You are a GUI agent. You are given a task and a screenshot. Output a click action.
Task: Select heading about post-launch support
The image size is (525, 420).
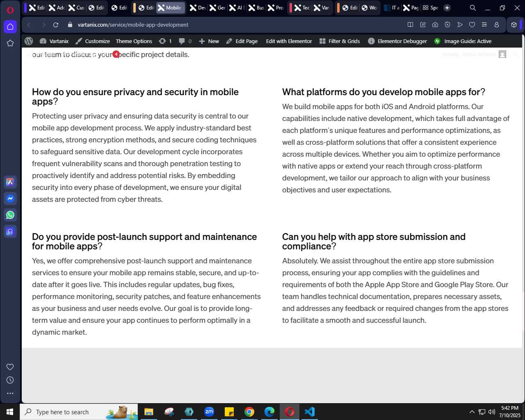tap(144, 242)
